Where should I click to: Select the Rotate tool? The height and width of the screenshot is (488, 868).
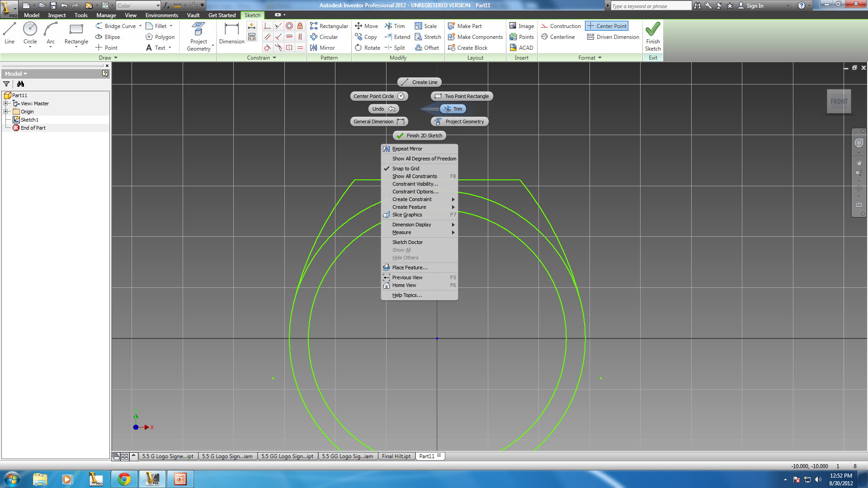pyautogui.click(x=367, y=48)
